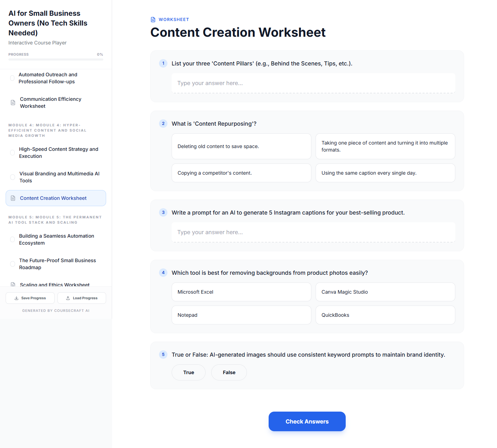
Task: Open The Future-Proof Small Business Roadmap lesson
Action: tap(57, 264)
